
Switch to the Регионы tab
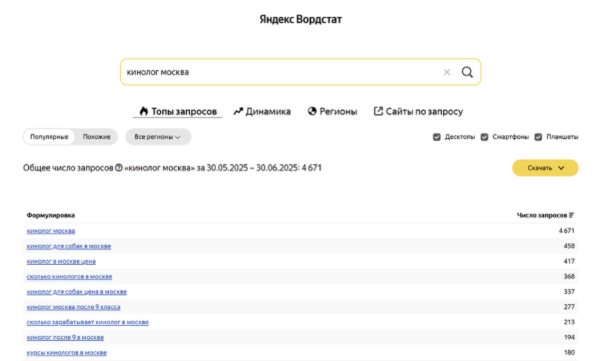point(332,111)
